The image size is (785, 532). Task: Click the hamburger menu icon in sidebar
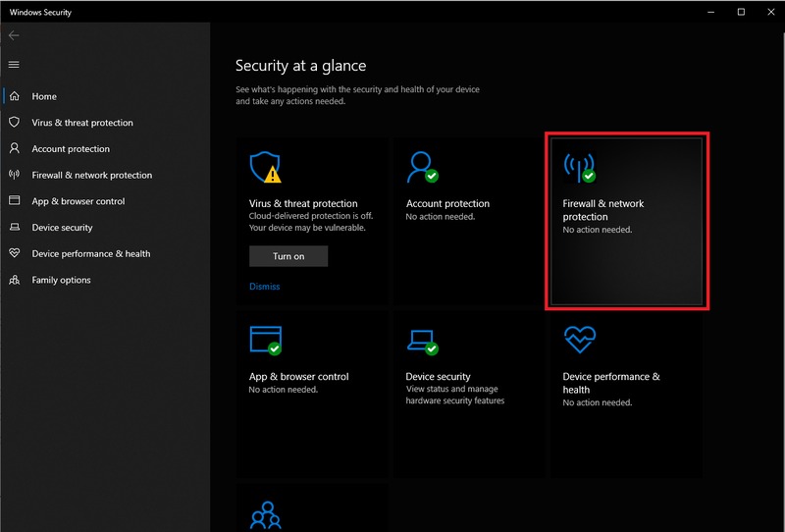14,65
